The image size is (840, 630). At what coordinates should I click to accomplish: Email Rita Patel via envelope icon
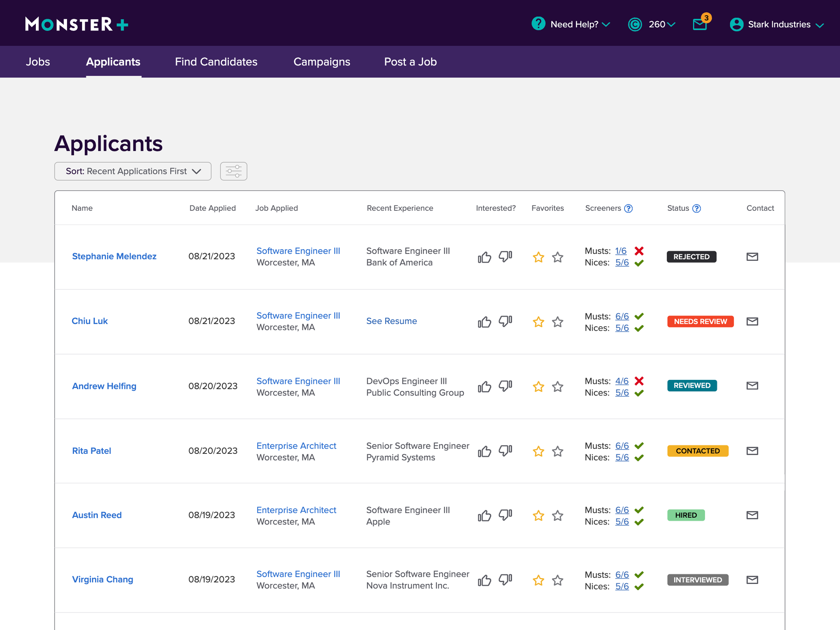[x=752, y=450]
